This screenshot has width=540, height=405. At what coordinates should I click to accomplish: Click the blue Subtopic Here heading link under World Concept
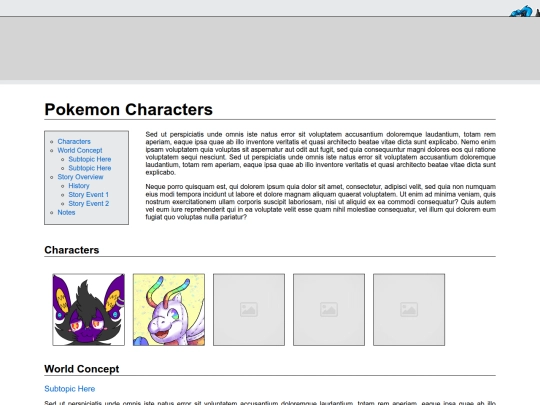coord(70,389)
